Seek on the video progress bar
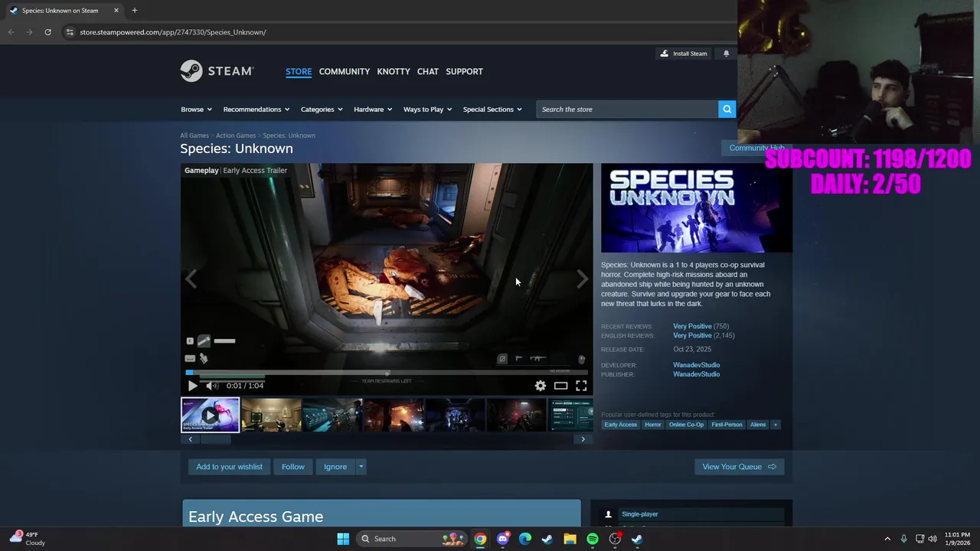This screenshot has height=551, width=980. click(387, 373)
